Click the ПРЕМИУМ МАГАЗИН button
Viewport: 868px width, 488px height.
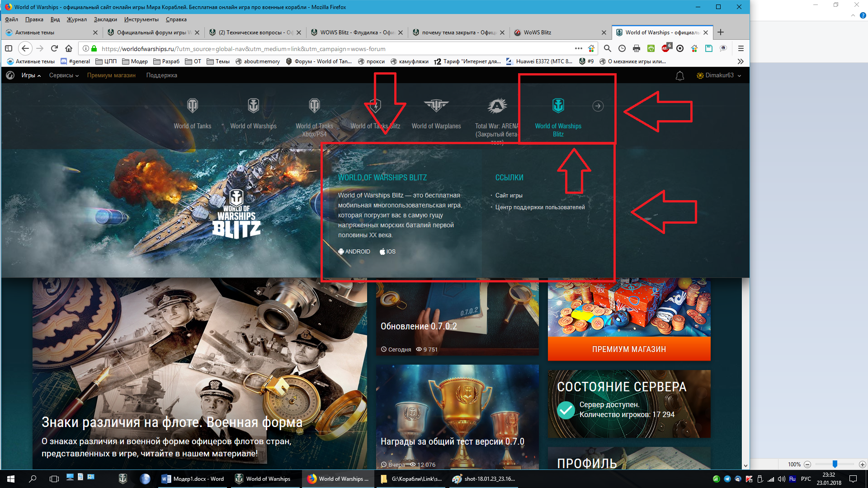pyautogui.click(x=629, y=349)
